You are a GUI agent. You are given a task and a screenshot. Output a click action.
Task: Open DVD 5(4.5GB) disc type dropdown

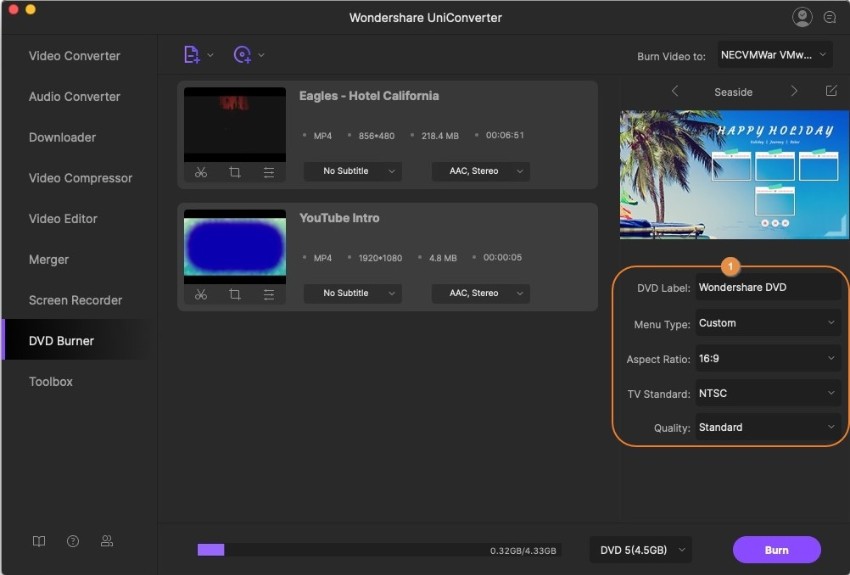click(641, 550)
